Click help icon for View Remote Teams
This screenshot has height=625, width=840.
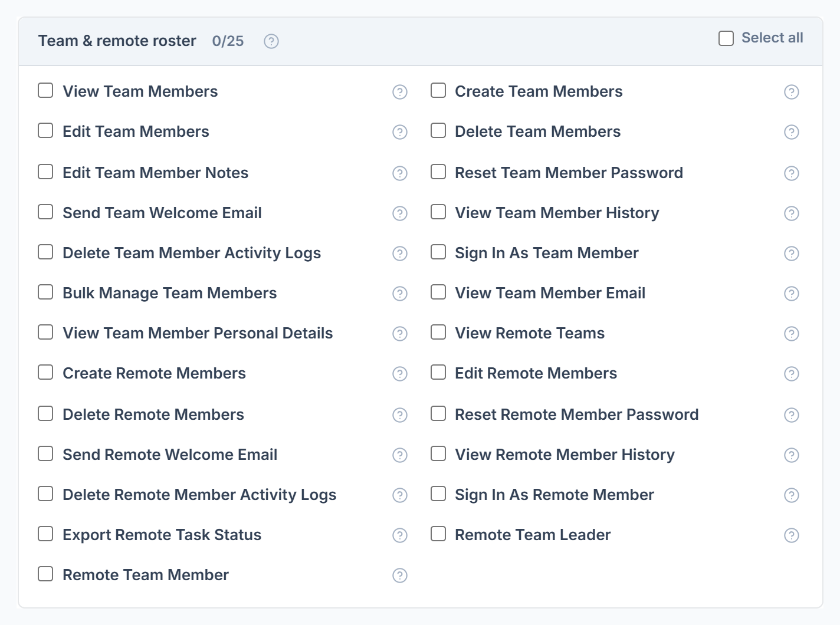792,334
